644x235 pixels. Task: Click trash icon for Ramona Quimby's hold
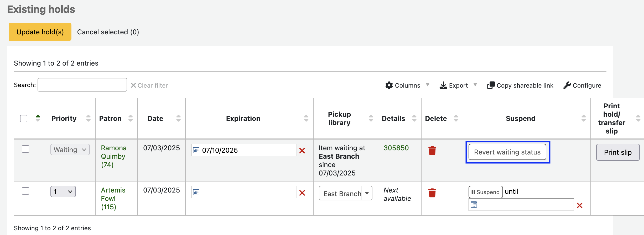[x=432, y=151]
